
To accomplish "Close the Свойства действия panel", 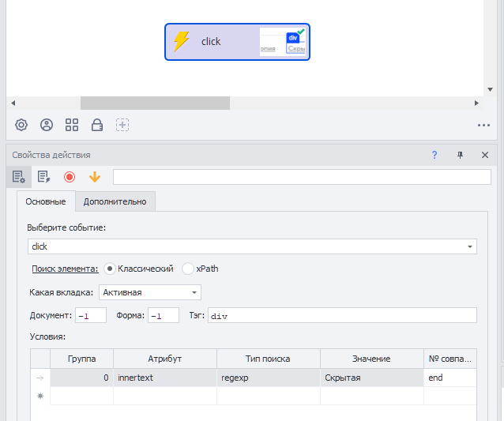I will tap(485, 155).
